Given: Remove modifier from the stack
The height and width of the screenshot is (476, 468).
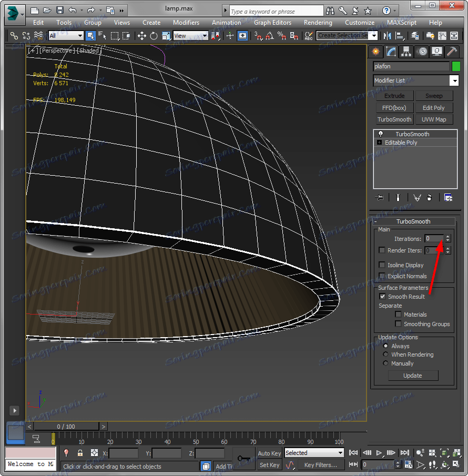Looking at the screenshot, I should point(430,198).
